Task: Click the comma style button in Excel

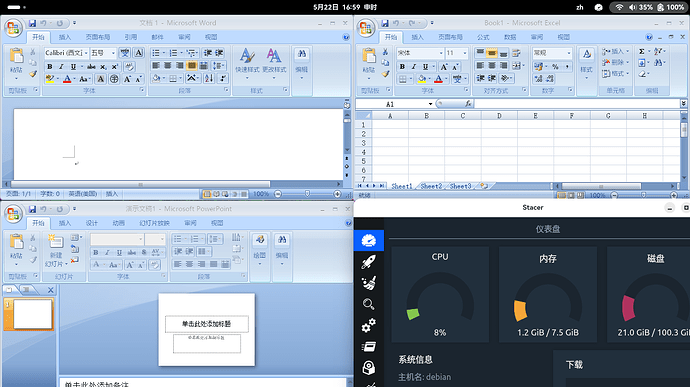Action: 567,66
